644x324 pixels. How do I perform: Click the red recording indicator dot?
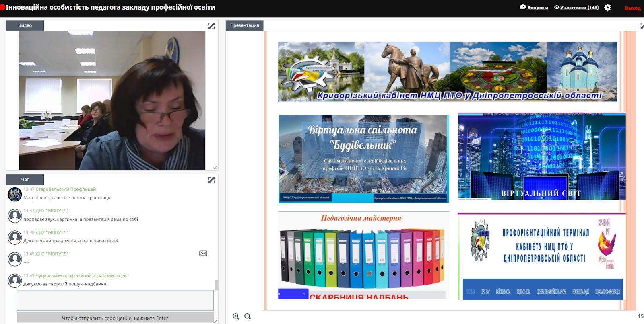click(2, 7)
